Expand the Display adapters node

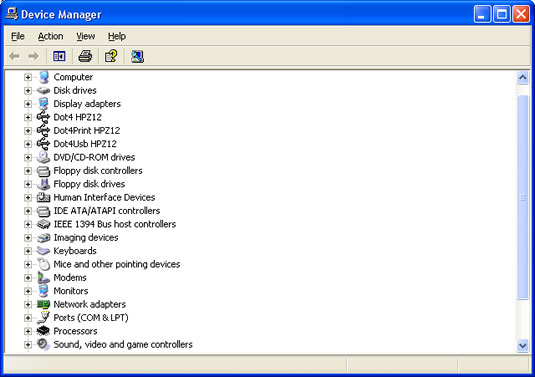[28, 104]
